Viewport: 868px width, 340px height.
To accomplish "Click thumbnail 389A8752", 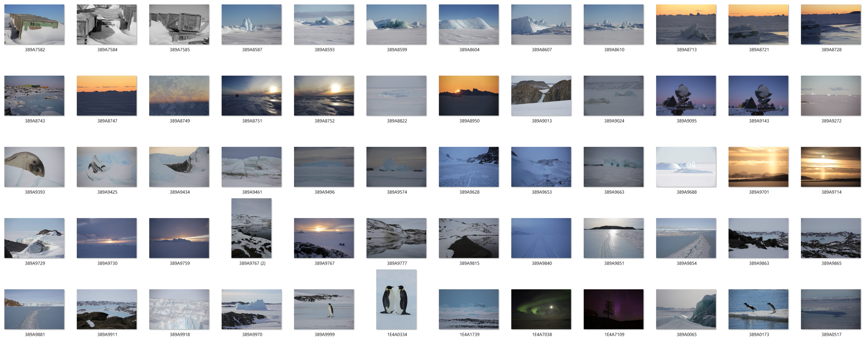I will pos(324,96).
